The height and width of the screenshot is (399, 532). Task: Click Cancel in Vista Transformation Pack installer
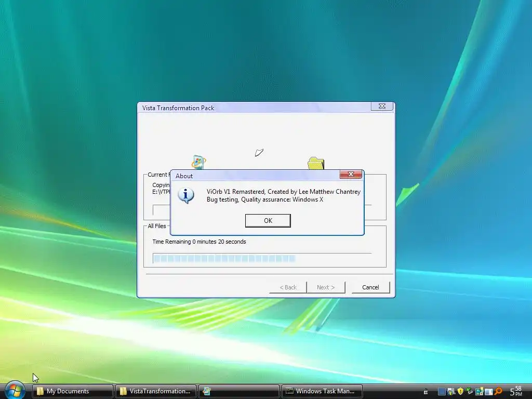coord(370,287)
